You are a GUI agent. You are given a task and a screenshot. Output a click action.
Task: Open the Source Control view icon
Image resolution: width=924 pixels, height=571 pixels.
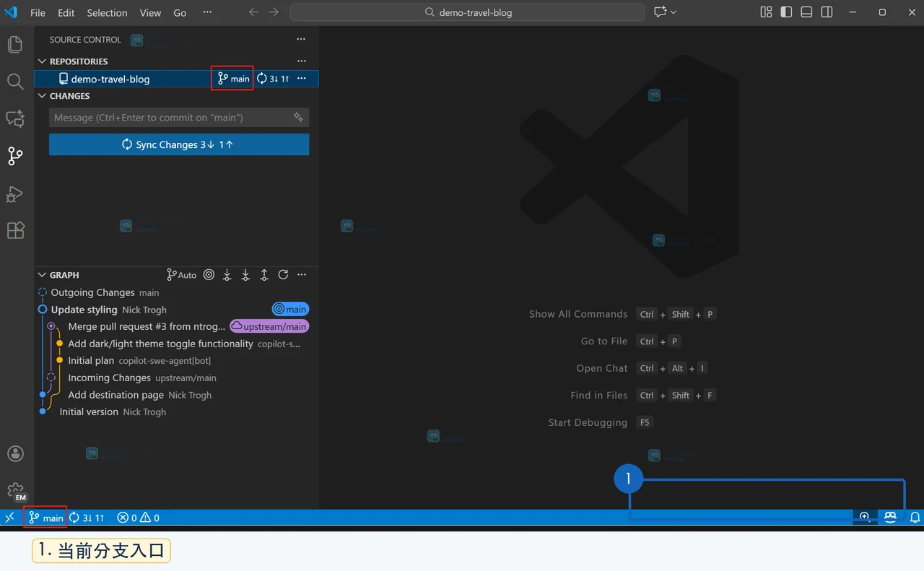(15, 156)
